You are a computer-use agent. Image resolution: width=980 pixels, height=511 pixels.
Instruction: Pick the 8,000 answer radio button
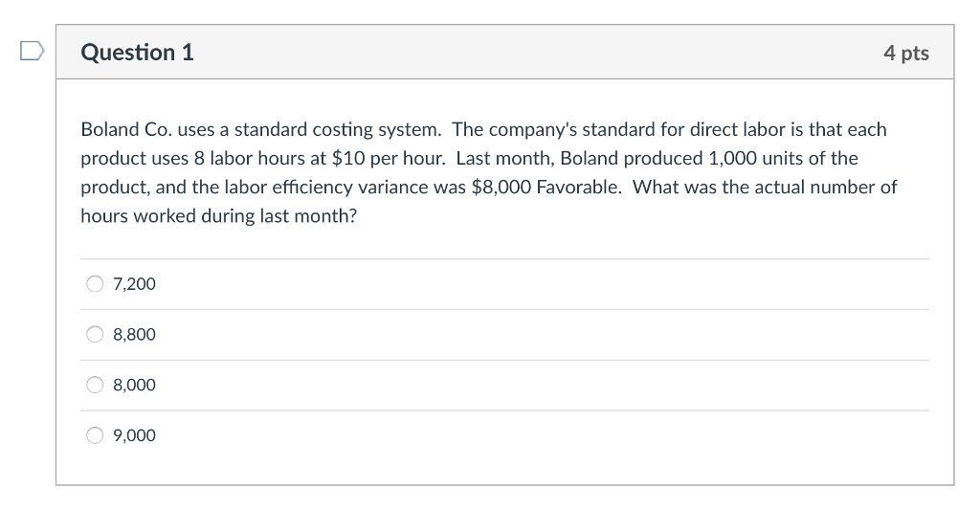[x=96, y=386]
